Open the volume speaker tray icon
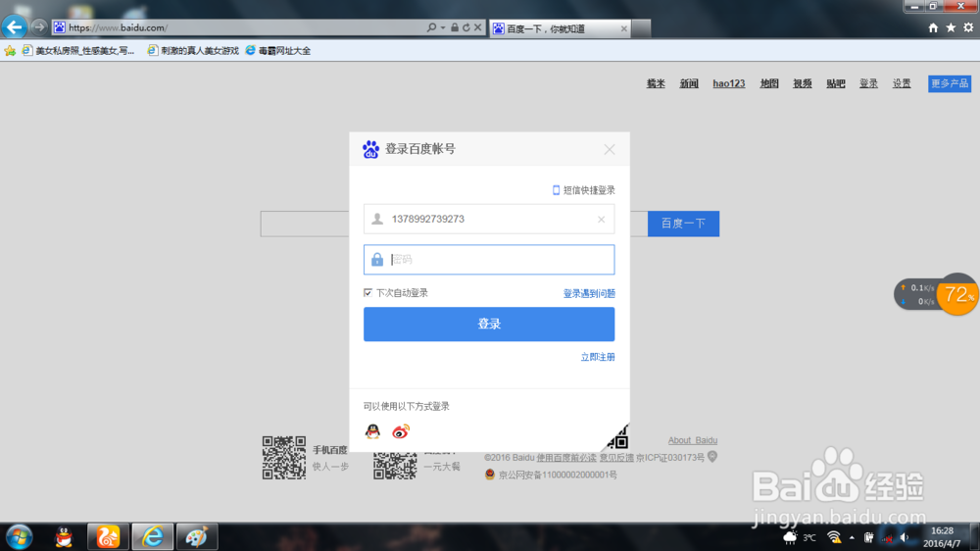This screenshot has width=980, height=551. 904,538
